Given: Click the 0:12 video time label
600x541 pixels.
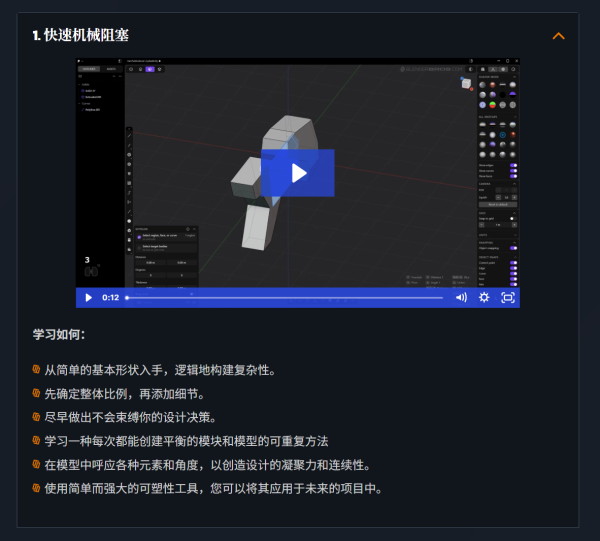Looking at the screenshot, I should tap(111, 298).
